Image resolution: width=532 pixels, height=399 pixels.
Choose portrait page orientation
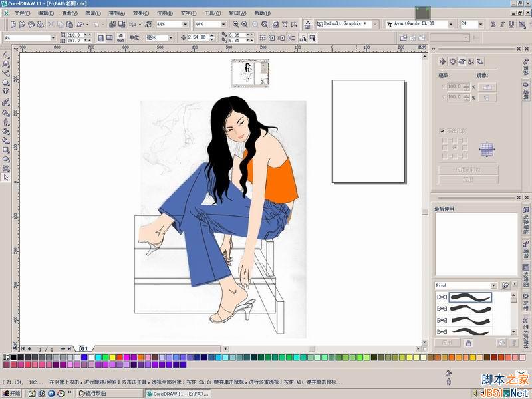101,38
